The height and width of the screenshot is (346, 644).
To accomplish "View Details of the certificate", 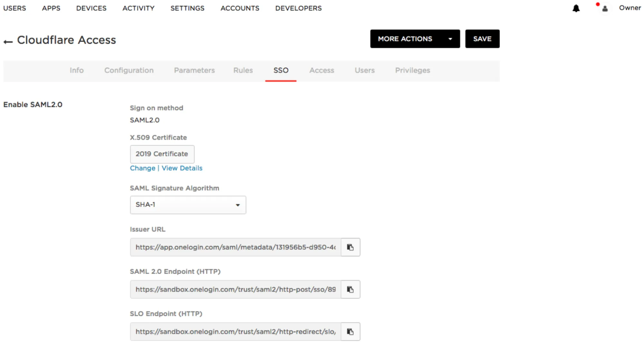I will pyautogui.click(x=182, y=168).
